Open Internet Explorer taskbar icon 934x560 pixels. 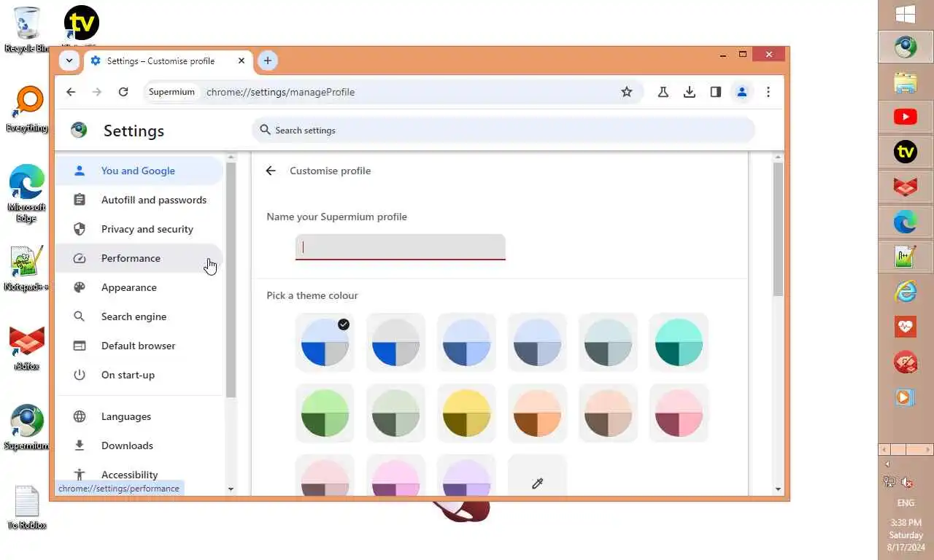point(906,292)
